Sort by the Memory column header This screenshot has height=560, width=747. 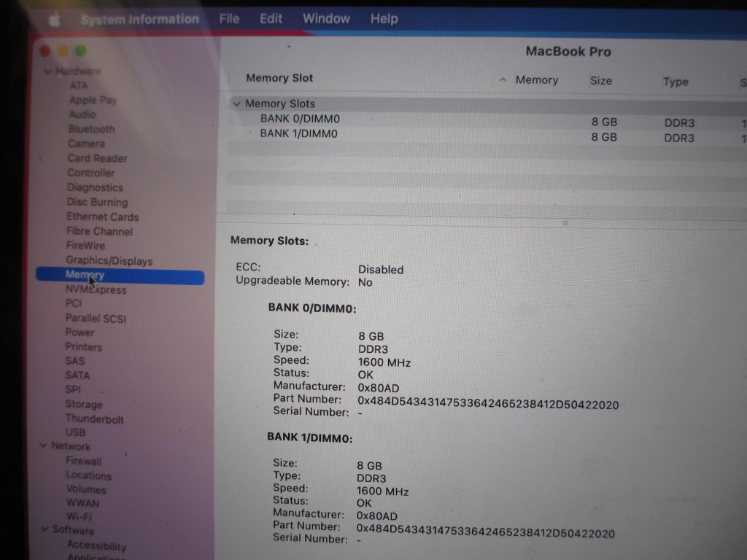coord(536,80)
